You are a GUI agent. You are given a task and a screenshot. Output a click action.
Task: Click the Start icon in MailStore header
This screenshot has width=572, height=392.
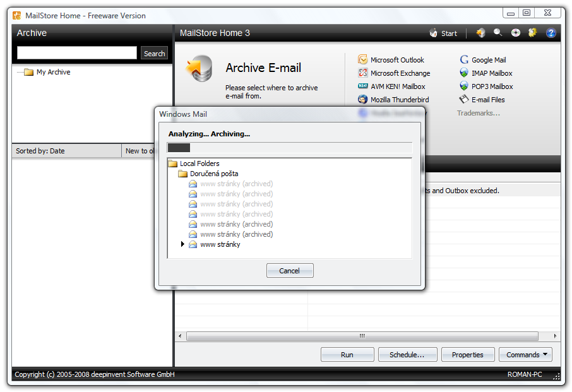click(433, 33)
